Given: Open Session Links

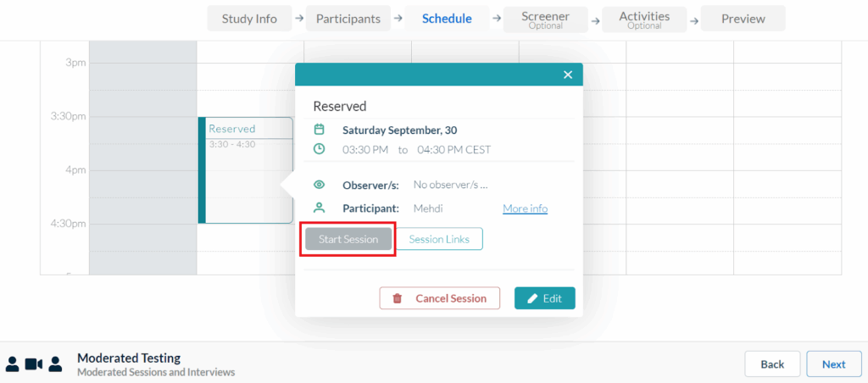Looking at the screenshot, I should point(440,239).
